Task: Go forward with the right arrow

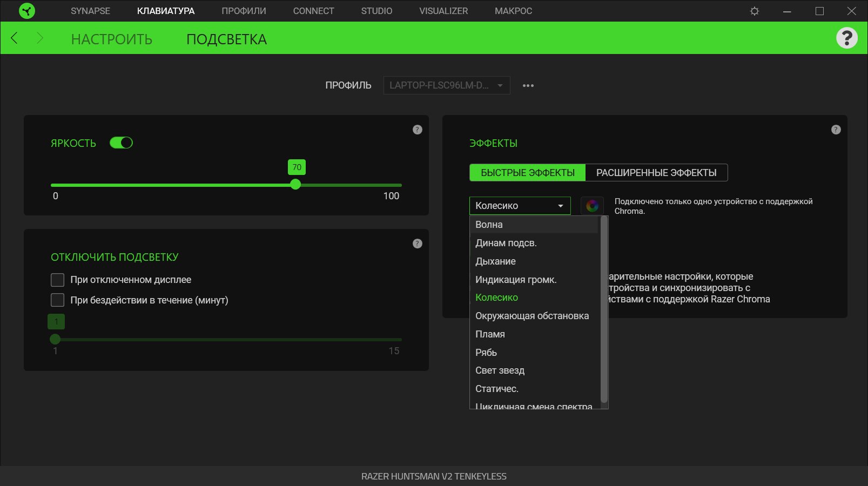Action: (x=39, y=38)
